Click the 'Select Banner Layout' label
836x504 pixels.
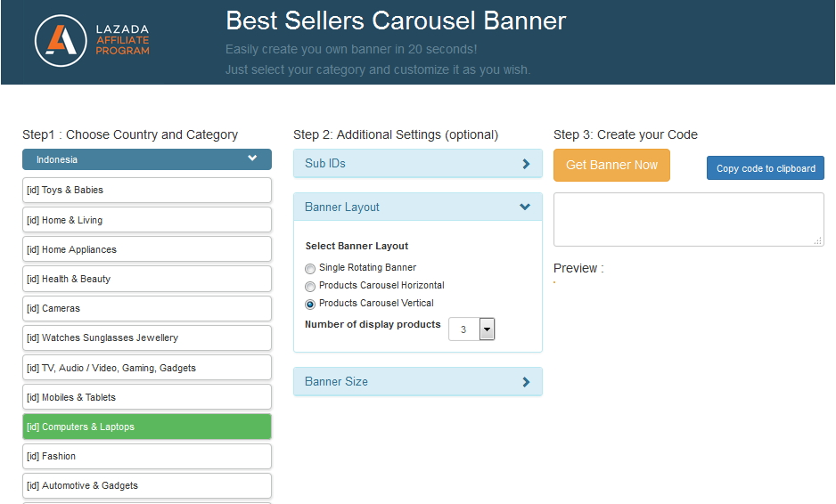click(357, 246)
